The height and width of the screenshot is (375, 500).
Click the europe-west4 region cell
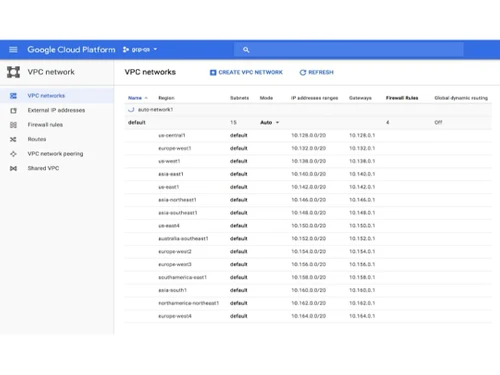pyautogui.click(x=175, y=316)
